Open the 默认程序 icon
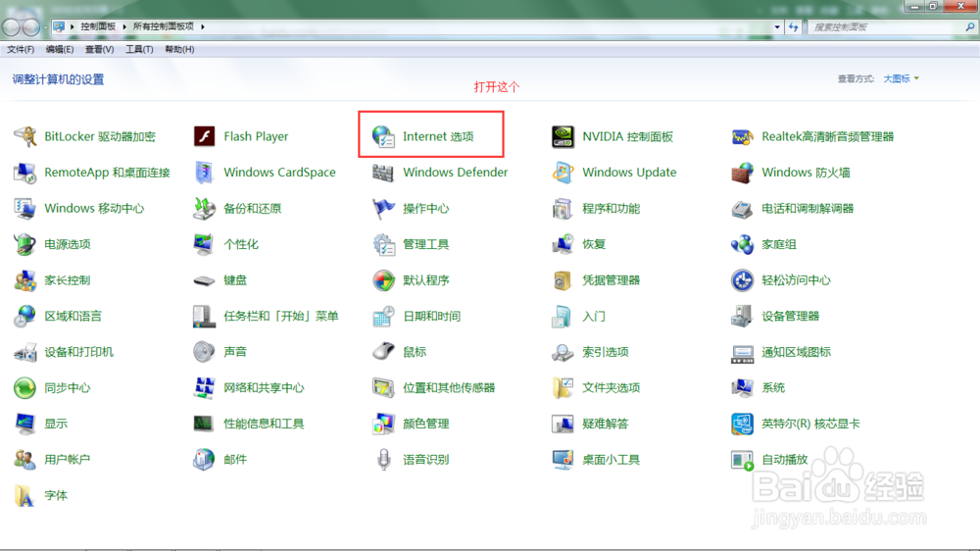The image size is (980, 551). (383, 280)
